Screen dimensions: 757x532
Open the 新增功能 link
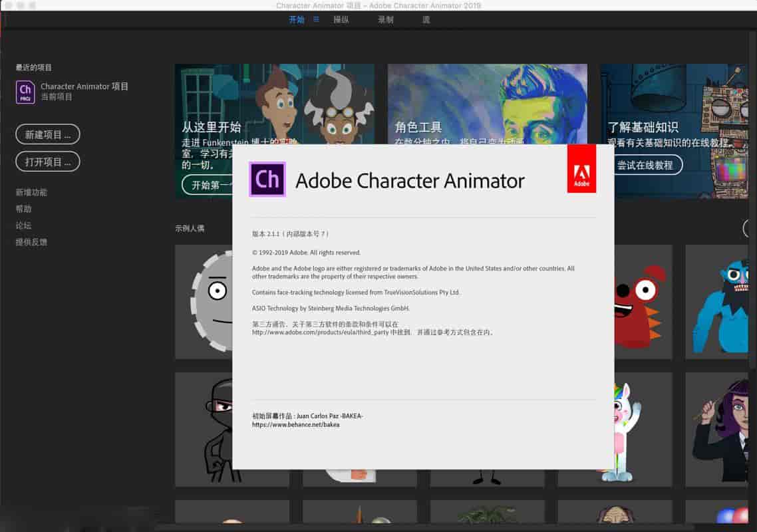point(31,192)
